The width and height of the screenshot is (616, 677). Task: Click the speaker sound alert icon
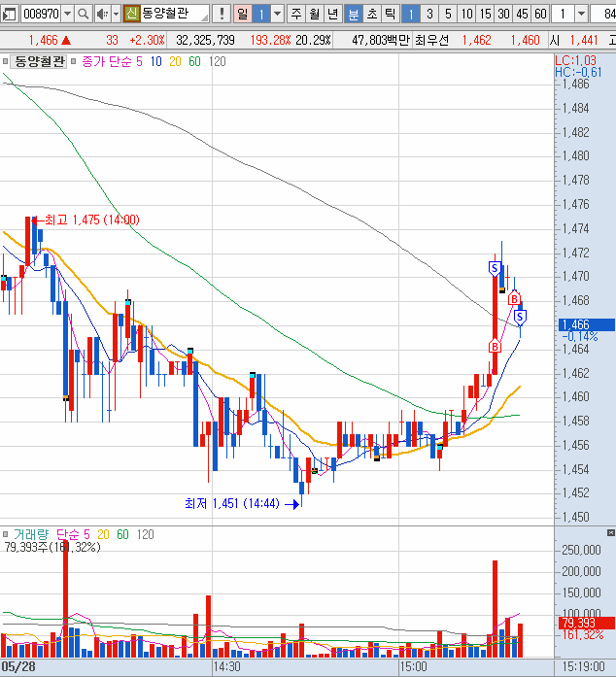tap(101, 14)
